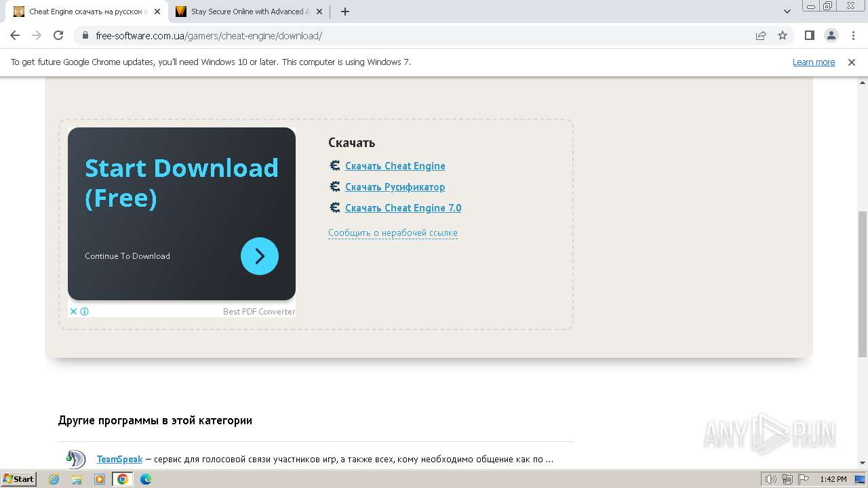View site security lock info
The image size is (868, 488).
85,35
